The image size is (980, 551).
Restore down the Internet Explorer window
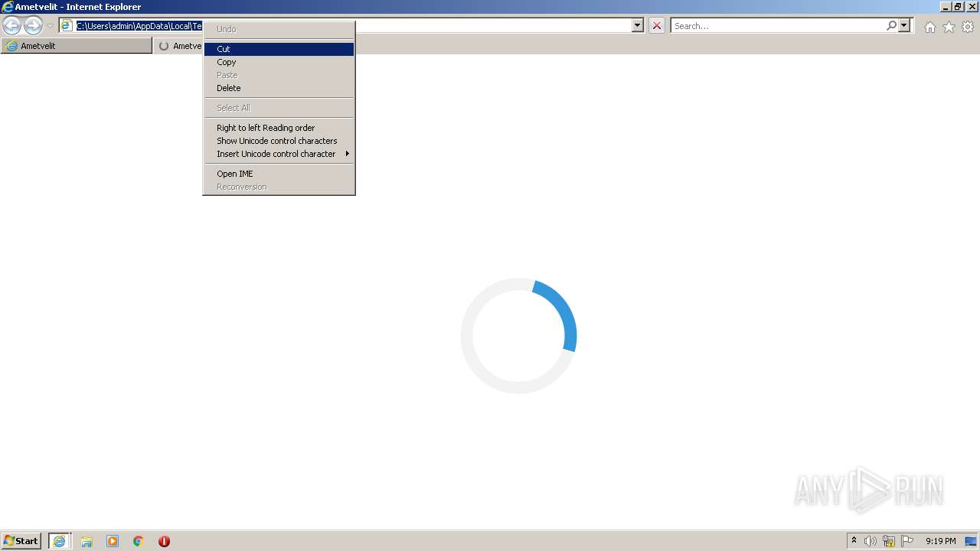(x=958, y=7)
